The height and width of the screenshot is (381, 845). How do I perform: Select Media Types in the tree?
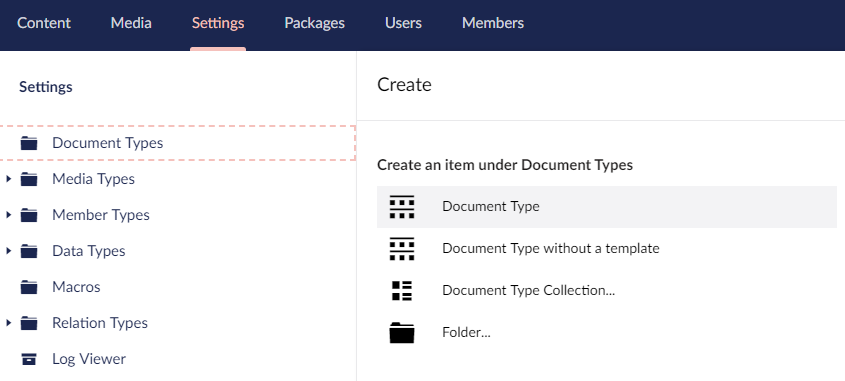click(93, 179)
